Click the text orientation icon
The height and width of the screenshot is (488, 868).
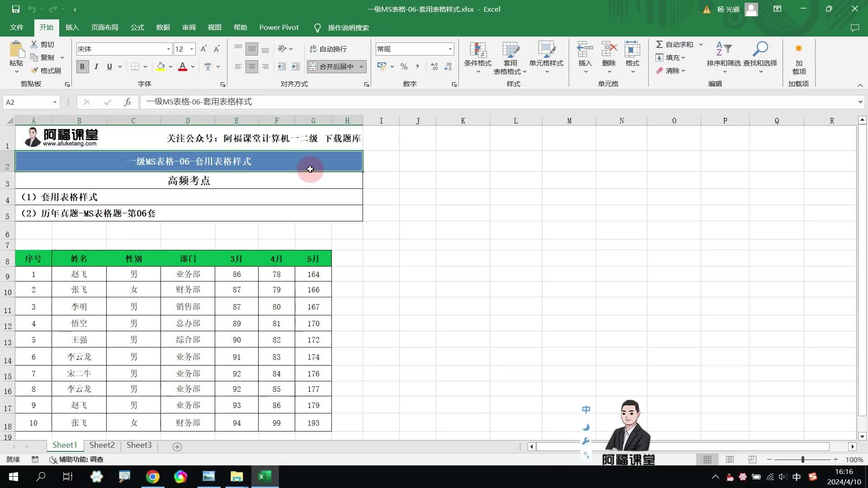(x=282, y=49)
